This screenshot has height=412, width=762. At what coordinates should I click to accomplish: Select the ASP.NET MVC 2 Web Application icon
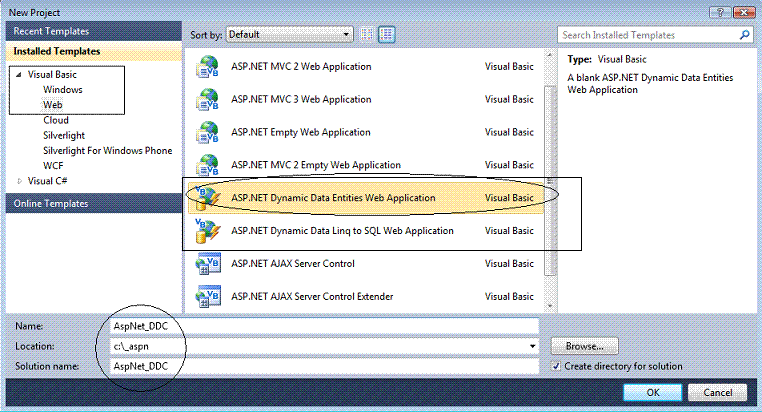pyautogui.click(x=208, y=67)
